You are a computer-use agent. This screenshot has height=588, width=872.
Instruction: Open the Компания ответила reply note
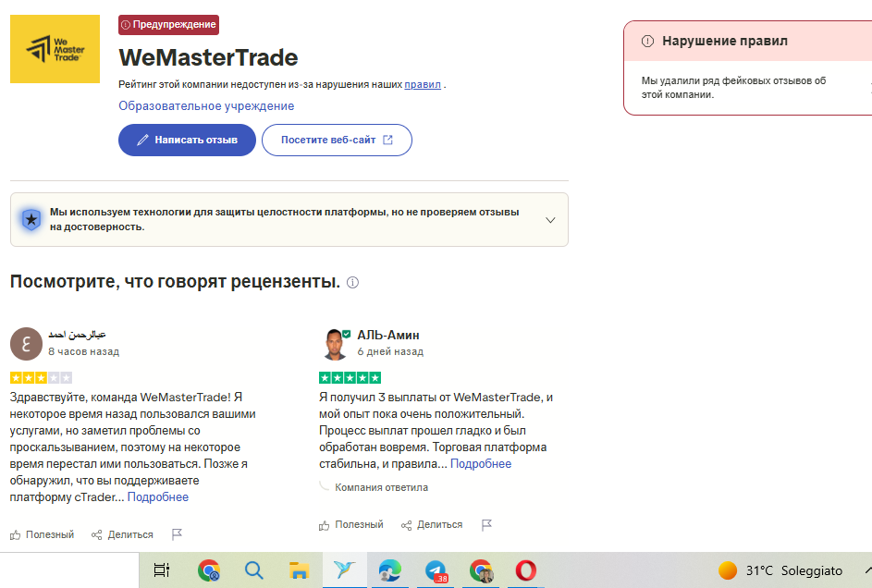382,487
